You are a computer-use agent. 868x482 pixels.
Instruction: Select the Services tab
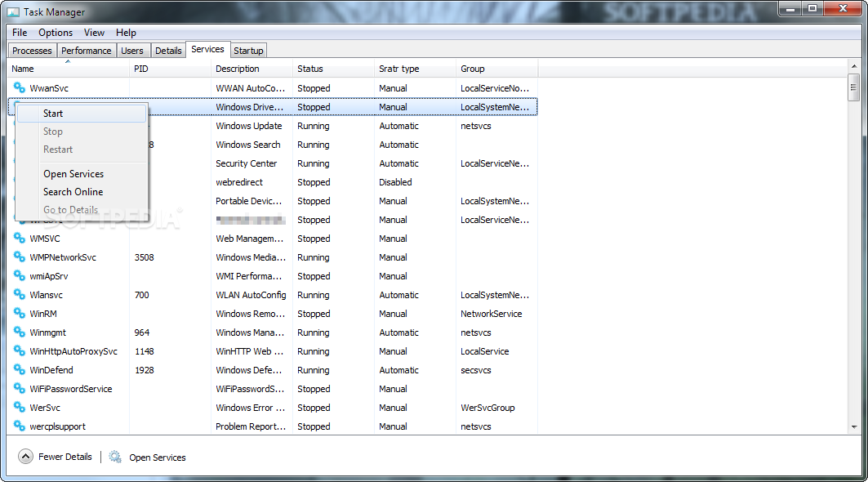(207, 49)
